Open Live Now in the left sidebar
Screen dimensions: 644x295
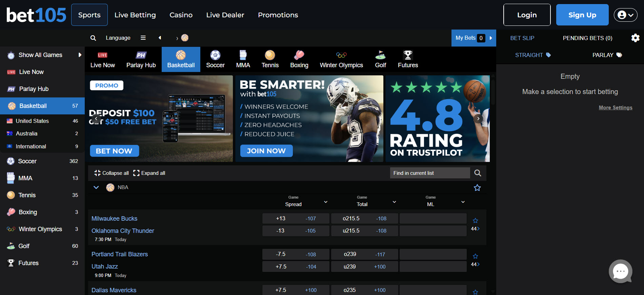point(42,72)
